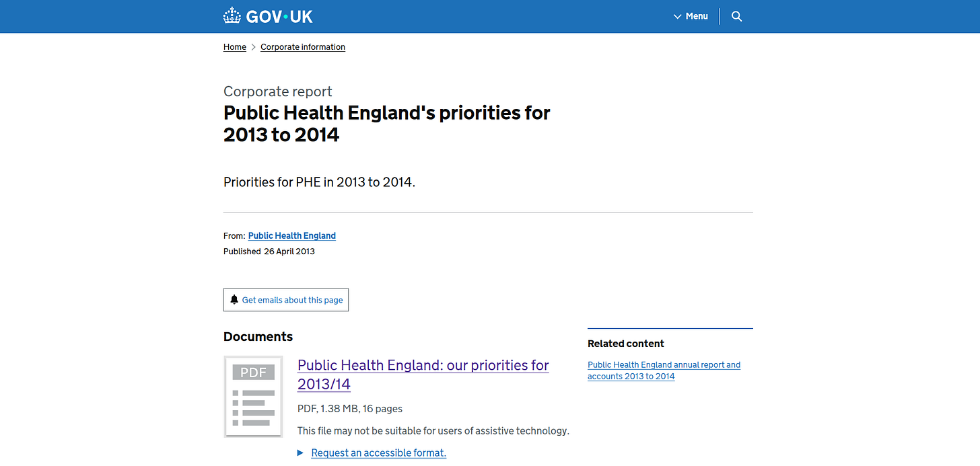Click the page title heading about priorities
The width and height of the screenshot is (980, 466).
[387, 124]
